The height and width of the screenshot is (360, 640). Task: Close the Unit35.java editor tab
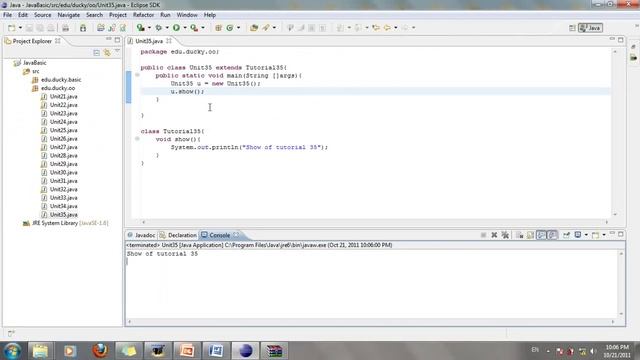(x=169, y=41)
